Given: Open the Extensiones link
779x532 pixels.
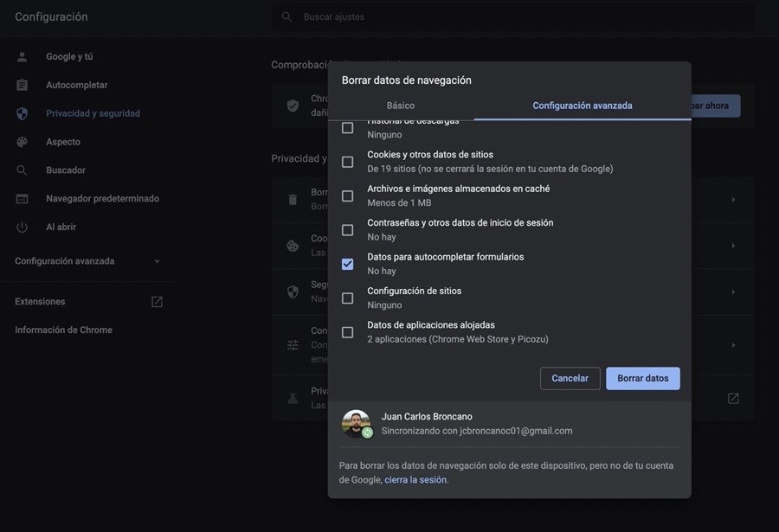Looking at the screenshot, I should click(x=40, y=302).
